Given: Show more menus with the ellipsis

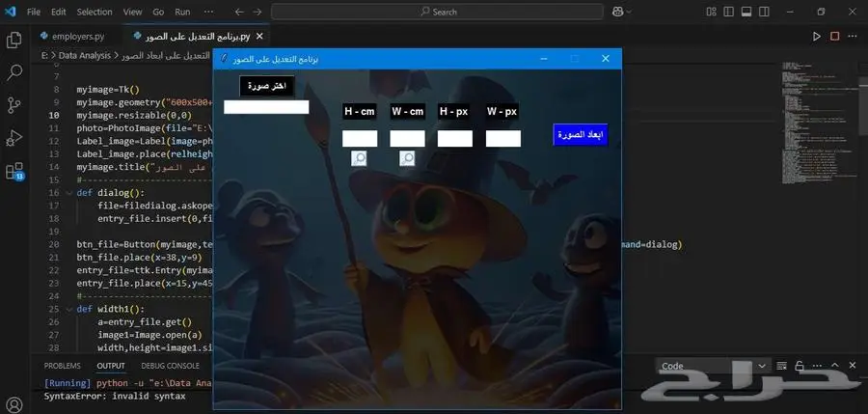Looking at the screenshot, I should click(208, 12).
